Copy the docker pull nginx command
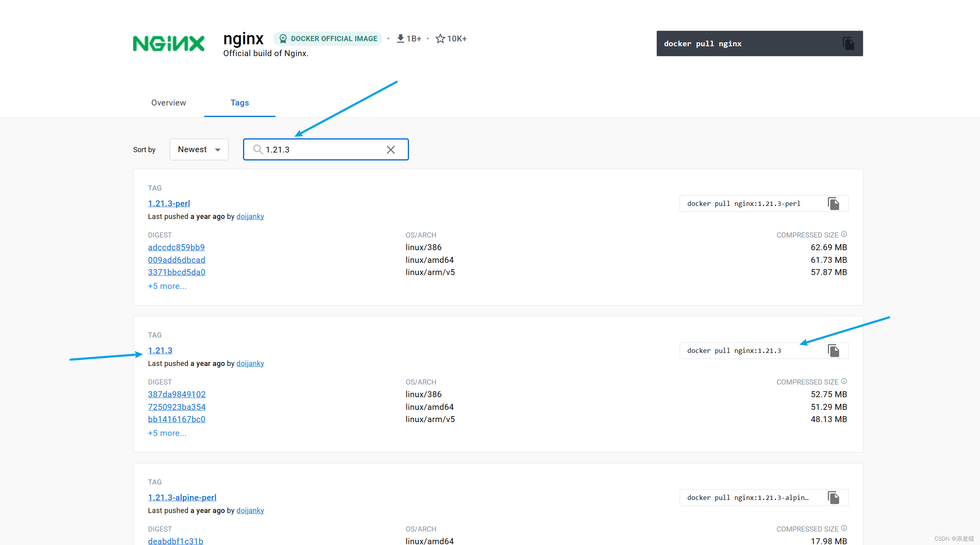 848,43
